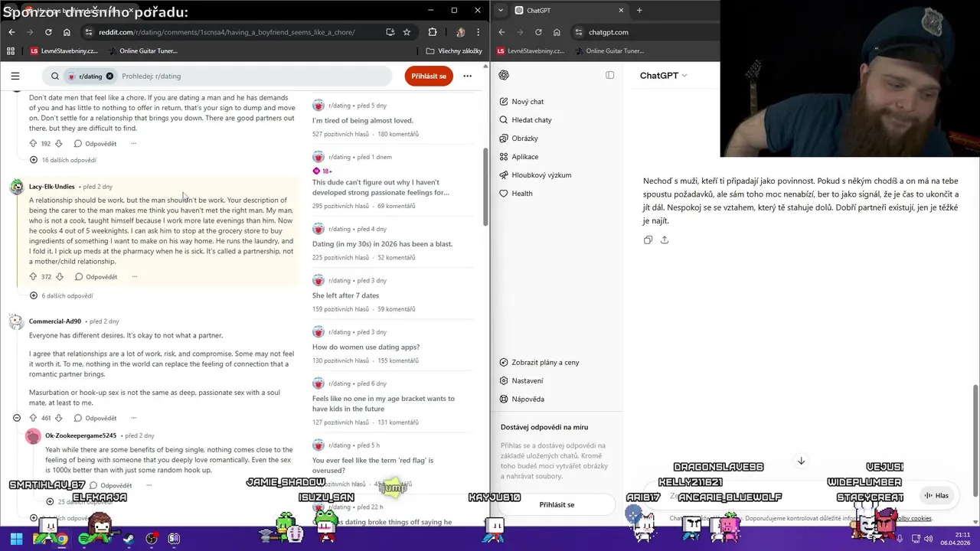Upvote Lacy-Elk-Undies comment with 372 votes
The image size is (980, 551).
pos(33,276)
